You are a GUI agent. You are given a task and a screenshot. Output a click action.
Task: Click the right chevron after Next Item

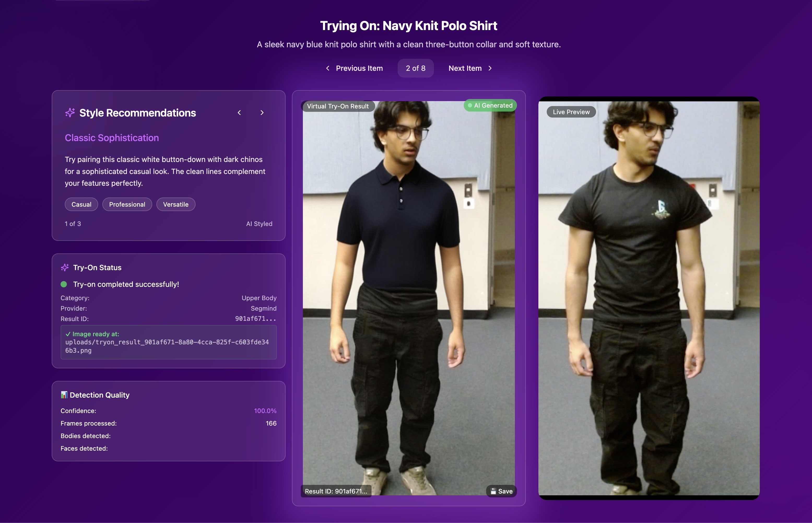(490, 68)
